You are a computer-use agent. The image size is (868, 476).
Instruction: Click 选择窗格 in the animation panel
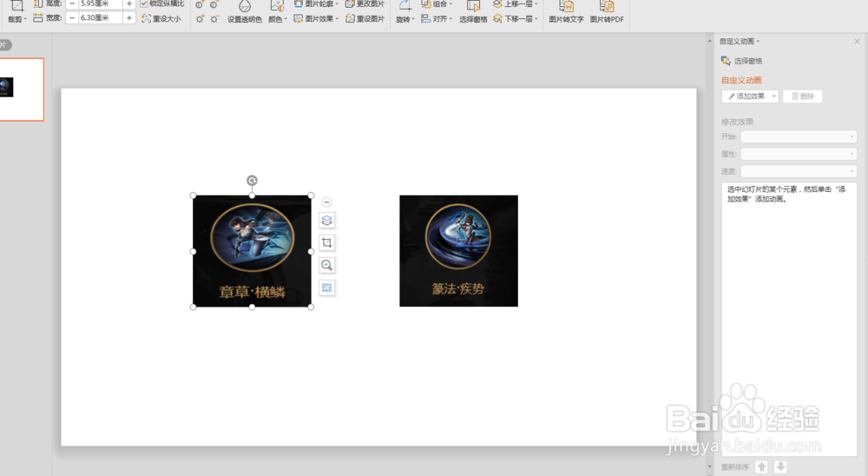pos(742,61)
